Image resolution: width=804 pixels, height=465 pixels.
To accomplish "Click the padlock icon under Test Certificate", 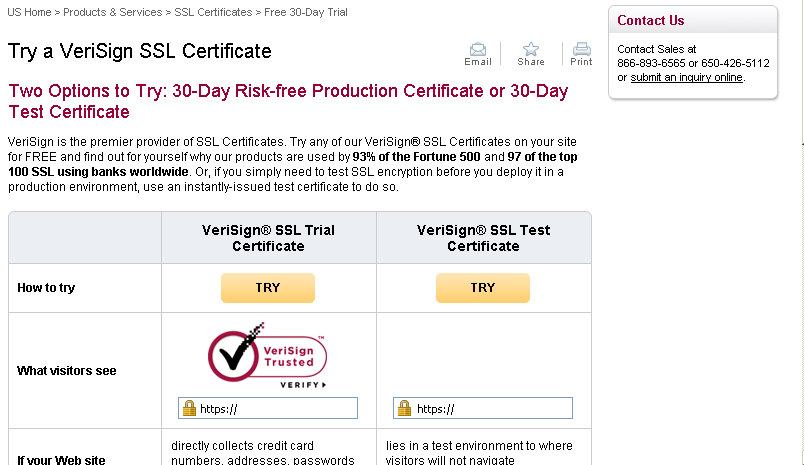I will tap(404, 408).
